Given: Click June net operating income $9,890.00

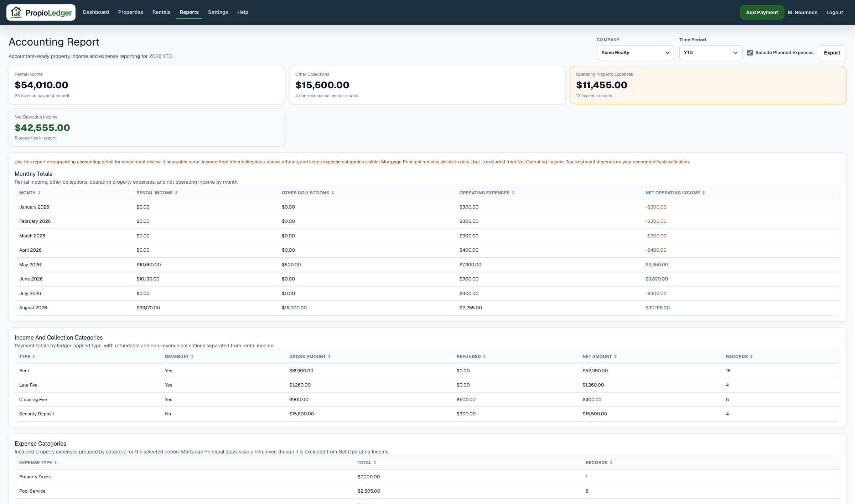Looking at the screenshot, I should click(657, 279).
